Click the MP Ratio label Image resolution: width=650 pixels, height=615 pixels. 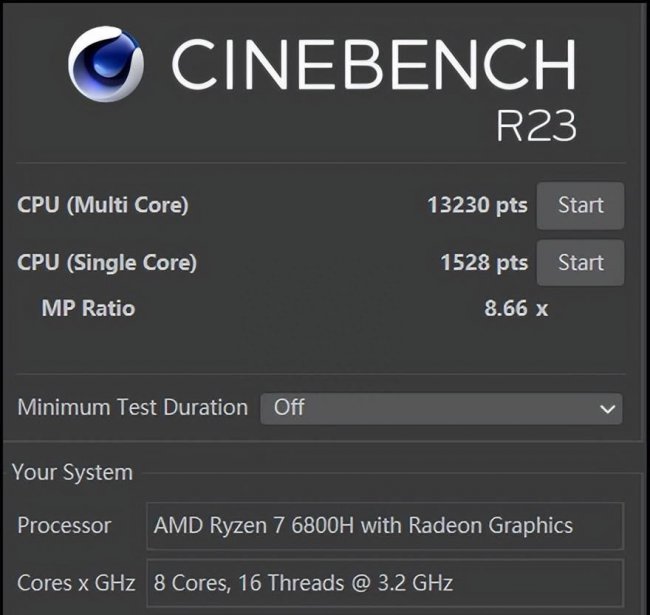click(x=88, y=308)
